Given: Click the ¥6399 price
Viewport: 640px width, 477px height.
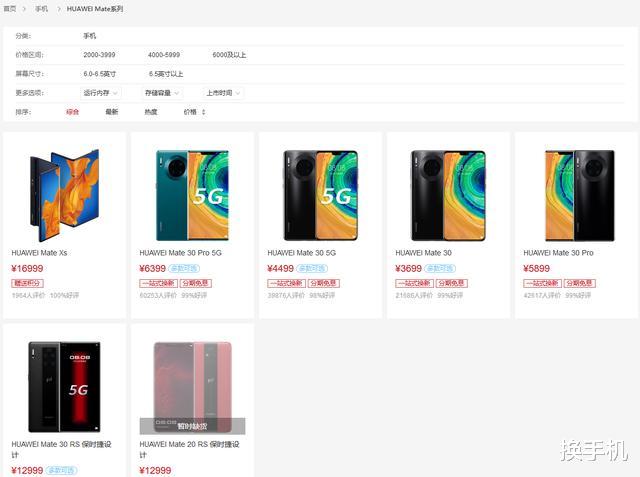Looking at the screenshot, I should (153, 268).
